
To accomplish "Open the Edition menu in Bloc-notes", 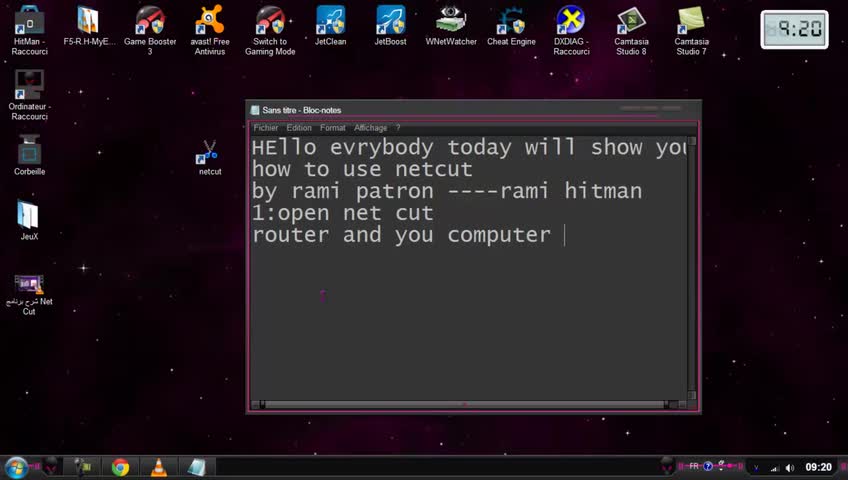I will 299,128.
